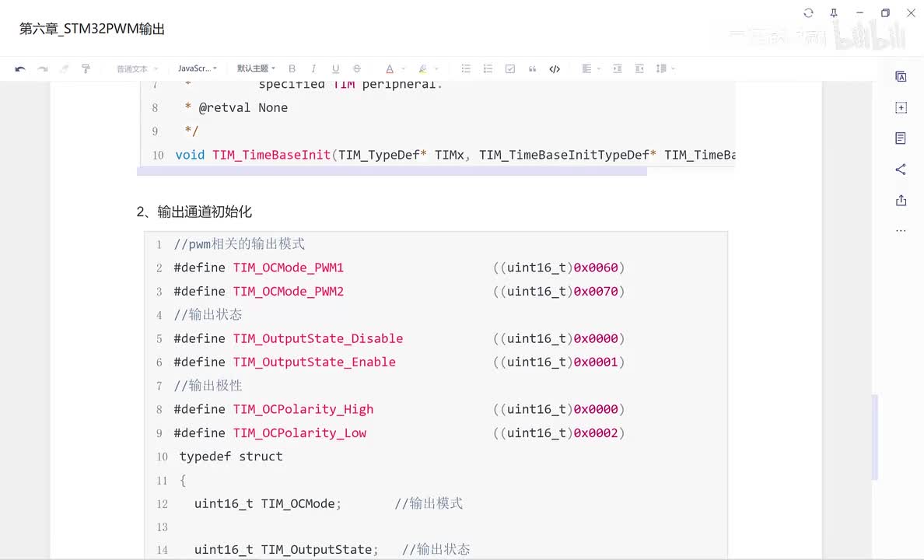
Task: Open the 默认主题 theme dropdown
Action: click(256, 68)
